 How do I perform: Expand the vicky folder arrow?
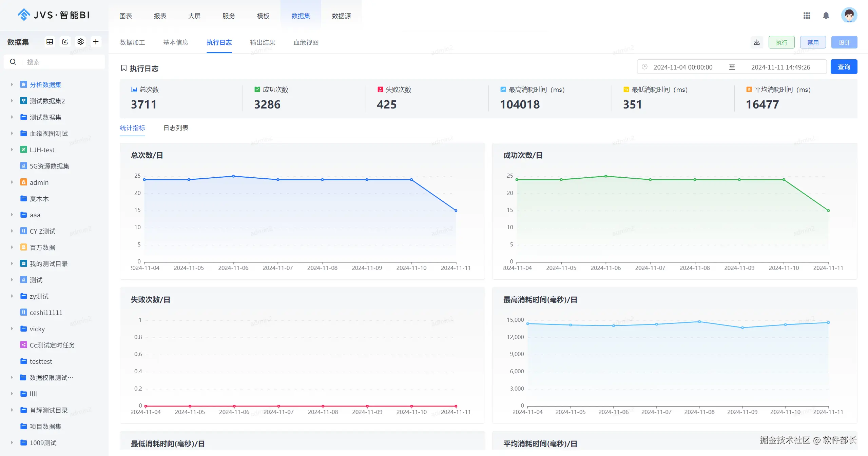[12, 329]
